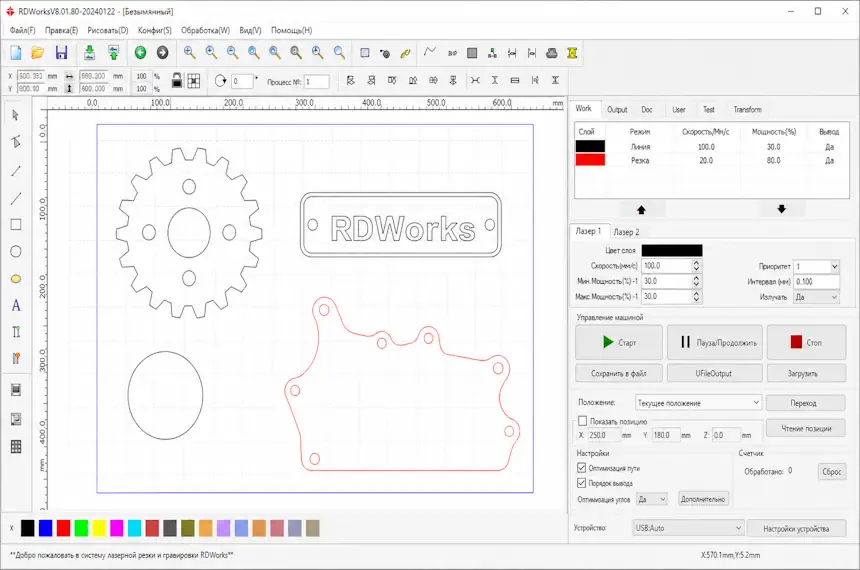
Task: Click the filled square icon in top toolbar
Action: 472,53
